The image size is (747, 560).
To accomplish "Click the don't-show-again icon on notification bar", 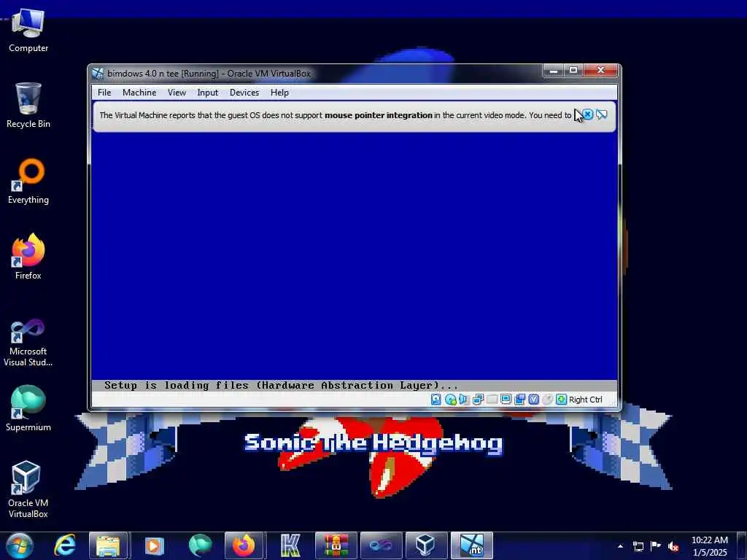I will 602,114.
